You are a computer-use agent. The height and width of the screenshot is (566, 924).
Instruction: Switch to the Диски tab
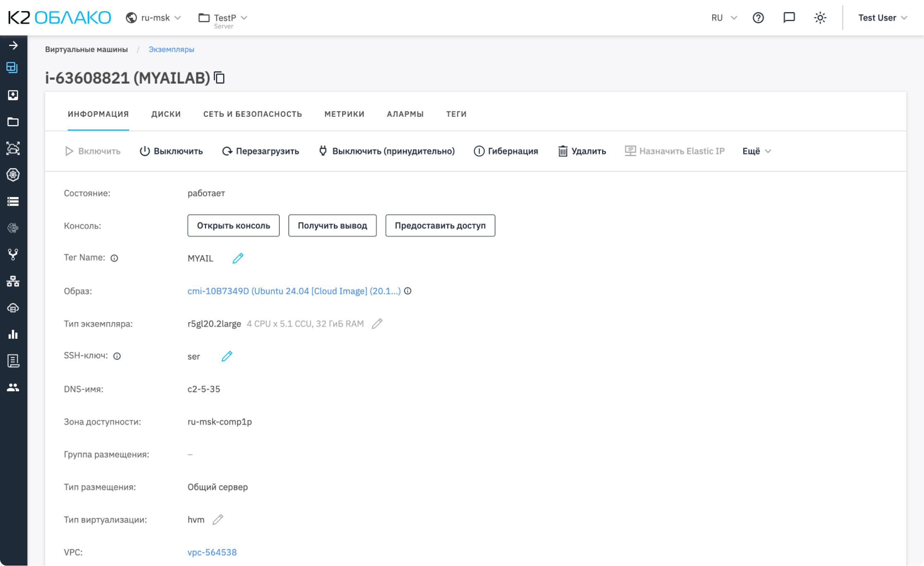pos(166,114)
